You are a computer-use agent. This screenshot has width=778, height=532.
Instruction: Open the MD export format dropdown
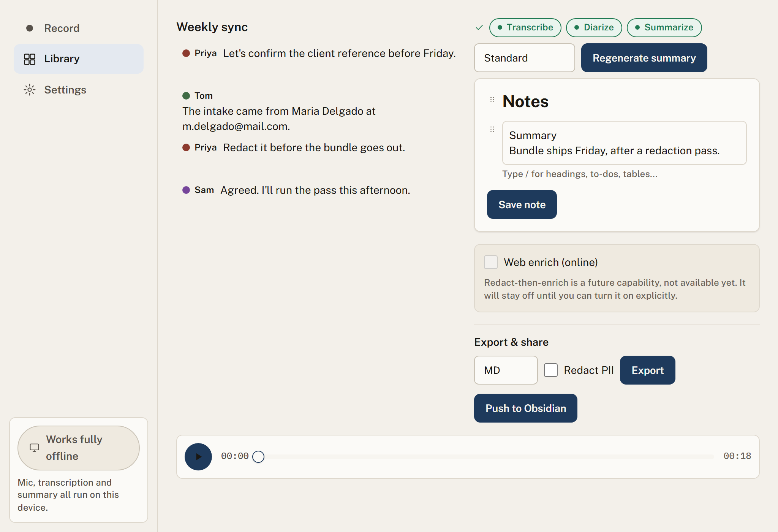click(506, 370)
